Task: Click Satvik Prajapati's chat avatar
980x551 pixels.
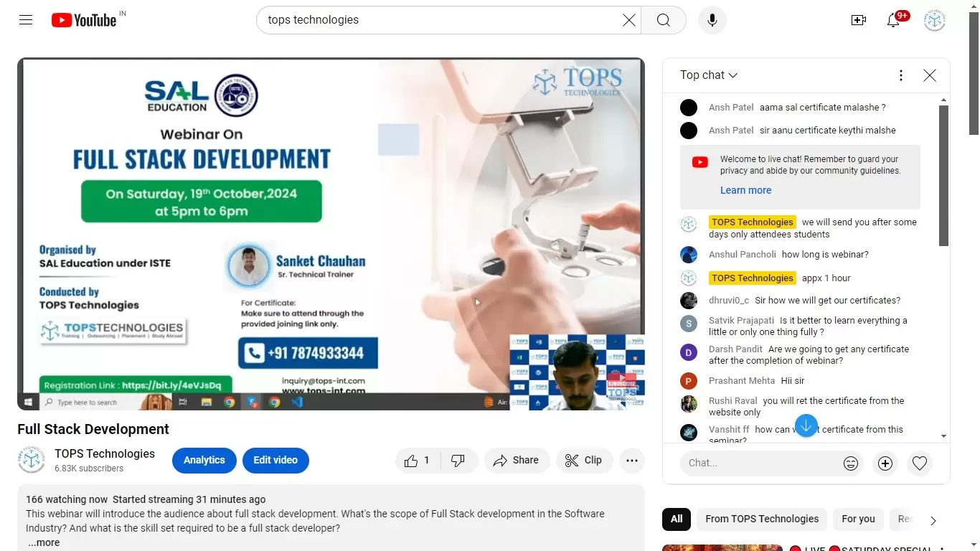Action: tap(689, 324)
